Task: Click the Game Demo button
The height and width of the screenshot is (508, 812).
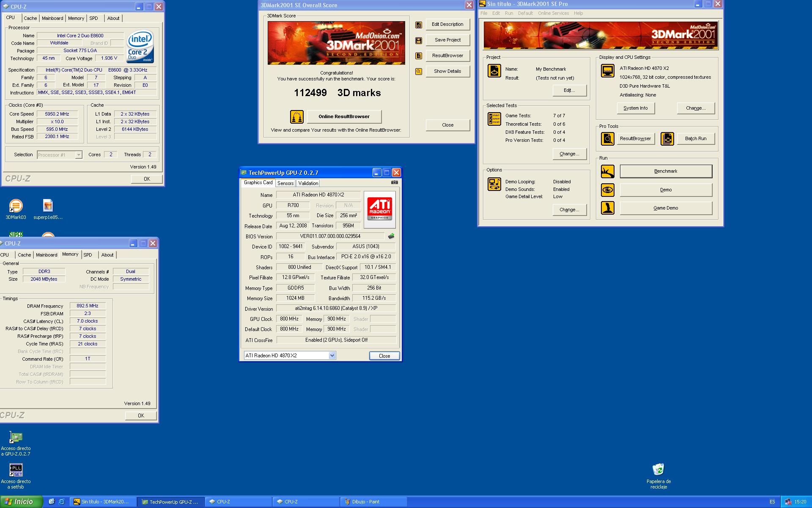Action: (666, 208)
